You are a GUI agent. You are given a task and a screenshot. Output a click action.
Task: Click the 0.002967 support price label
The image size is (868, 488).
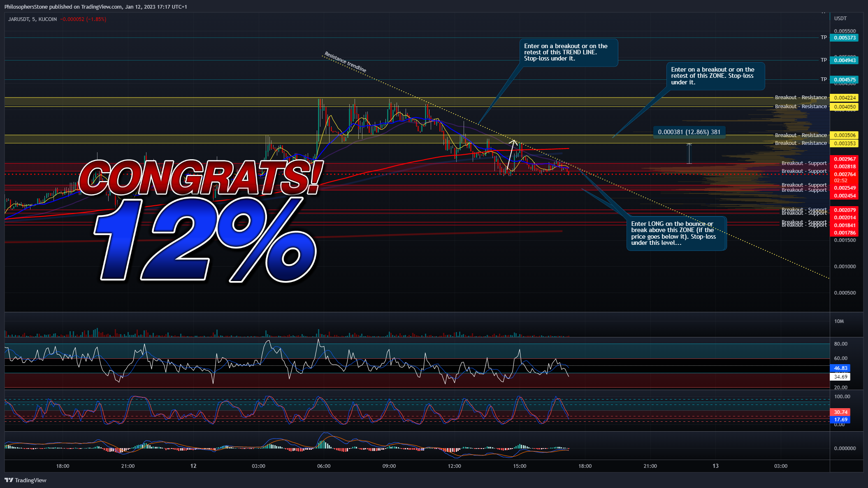coord(844,159)
